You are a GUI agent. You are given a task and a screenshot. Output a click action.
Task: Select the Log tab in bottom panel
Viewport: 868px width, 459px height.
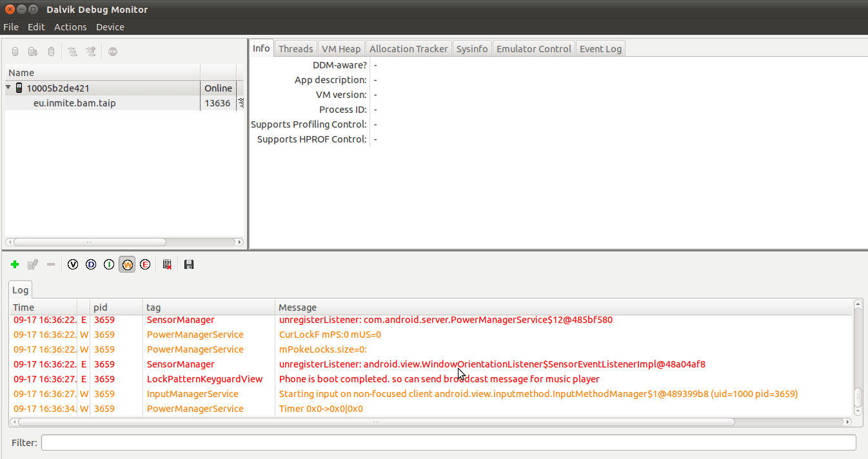click(x=20, y=290)
